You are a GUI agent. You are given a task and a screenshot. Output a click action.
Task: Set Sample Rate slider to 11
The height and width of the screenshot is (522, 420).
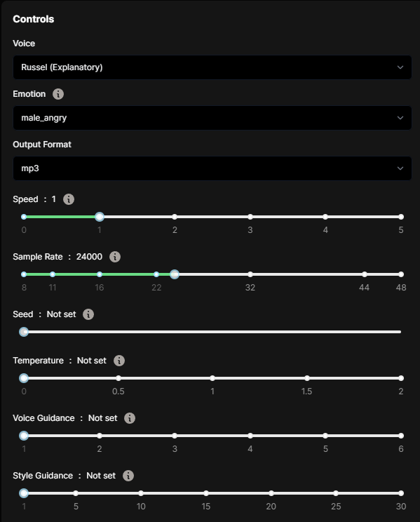pos(53,274)
